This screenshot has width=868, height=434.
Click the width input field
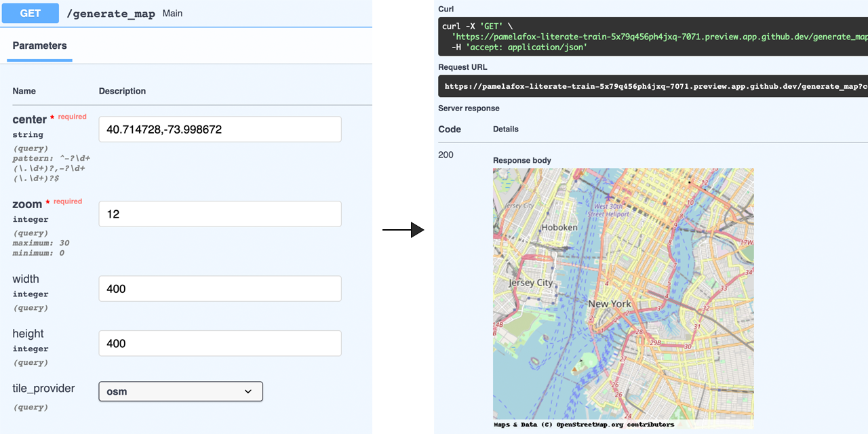pyautogui.click(x=220, y=289)
